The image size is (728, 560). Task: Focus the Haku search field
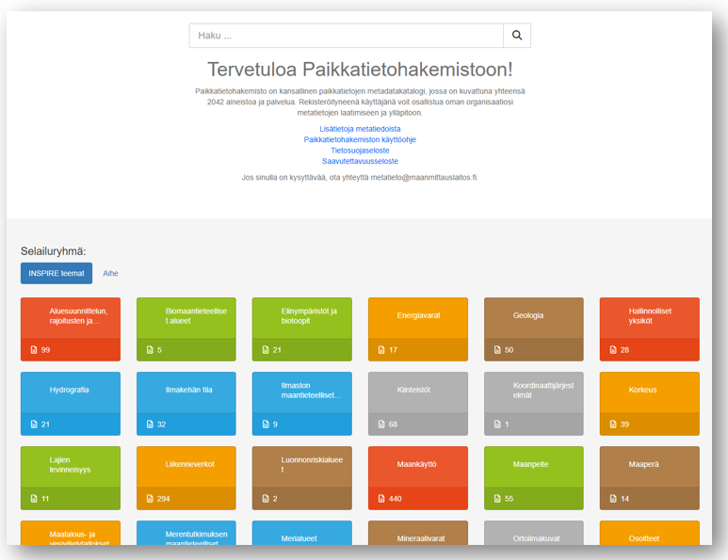347,35
